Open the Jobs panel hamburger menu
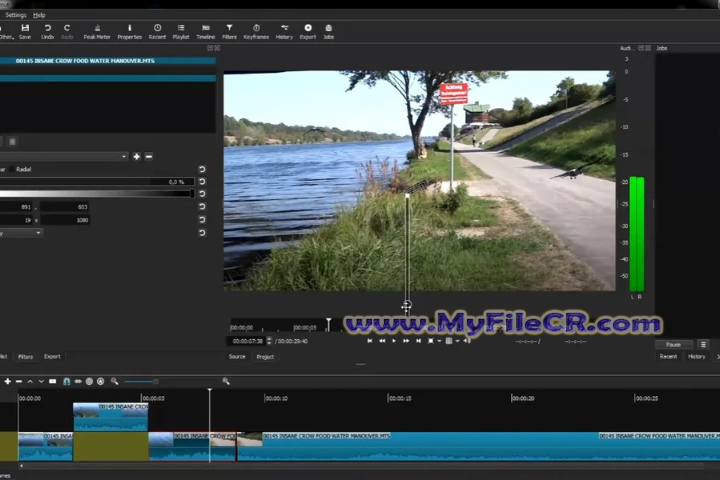 (x=703, y=344)
